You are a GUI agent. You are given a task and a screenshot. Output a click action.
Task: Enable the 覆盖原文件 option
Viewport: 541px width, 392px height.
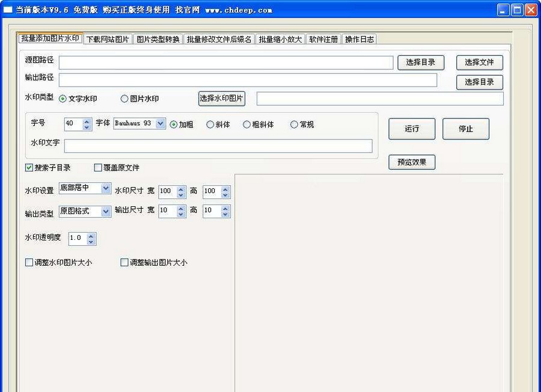tap(98, 167)
